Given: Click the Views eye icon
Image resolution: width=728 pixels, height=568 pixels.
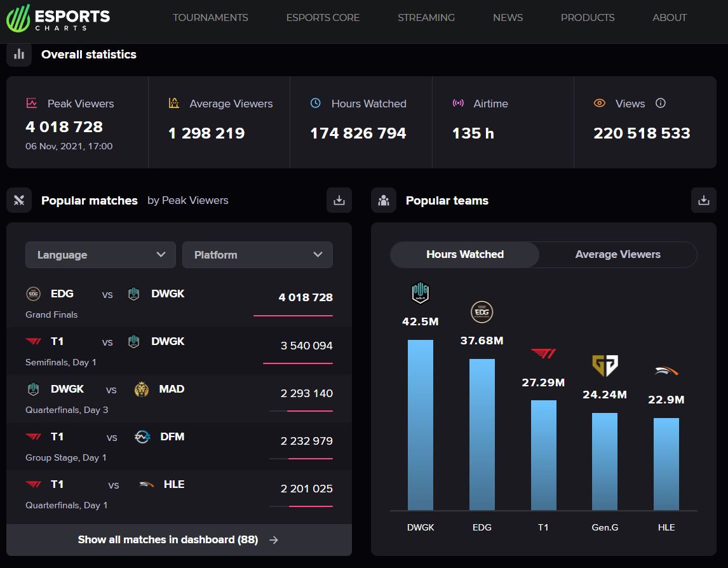Looking at the screenshot, I should (600, 103).
